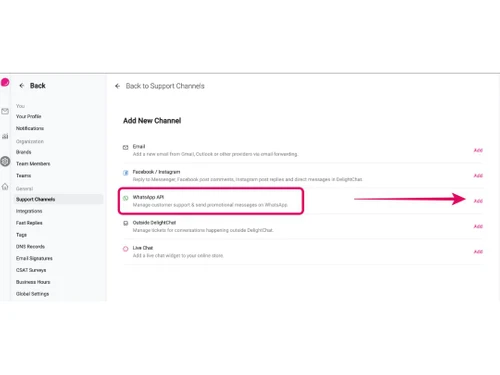Viewport: 500px width, 375px height.
Task: Open the inbox mail icon in left rail
Action: point(5,111)
